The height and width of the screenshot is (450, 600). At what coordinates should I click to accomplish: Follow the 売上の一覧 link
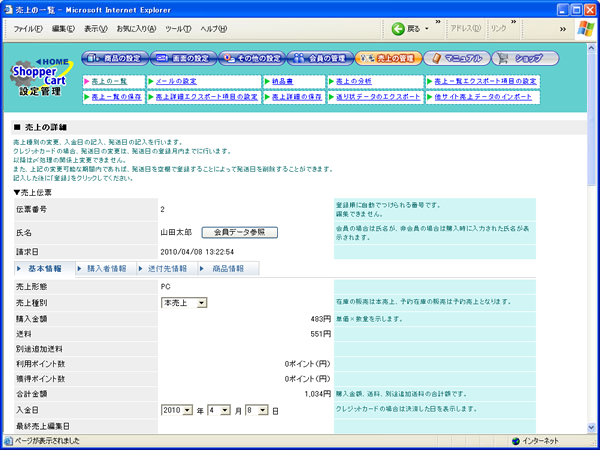pos(109,82)
